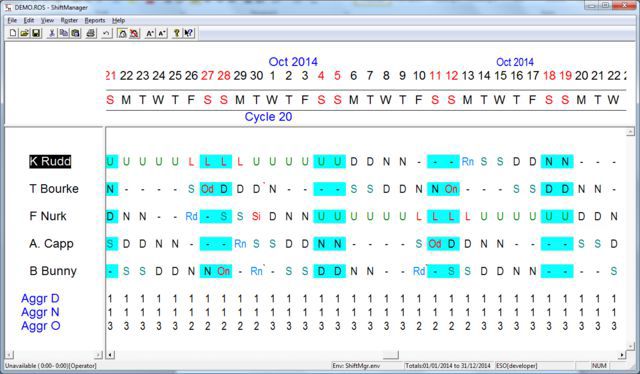Click the Copy toolbar icon
640x374 pixels.
click(64, 33)
